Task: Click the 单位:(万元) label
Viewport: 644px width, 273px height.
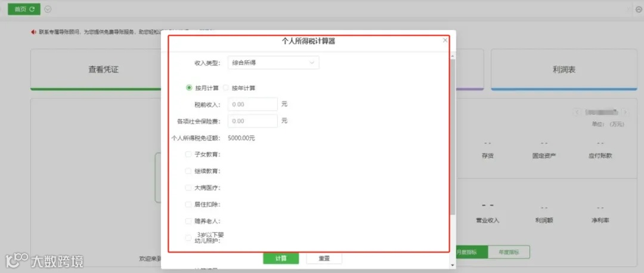Action: [608, 124]
